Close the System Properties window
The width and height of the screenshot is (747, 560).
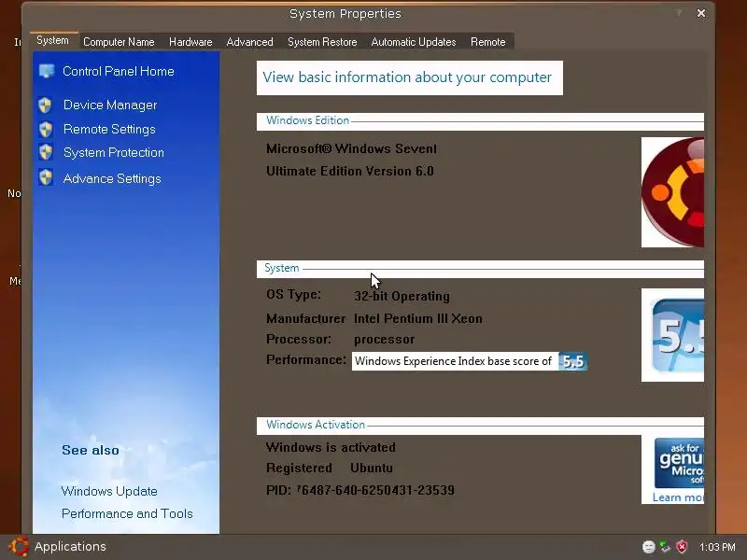click(701, 13)
